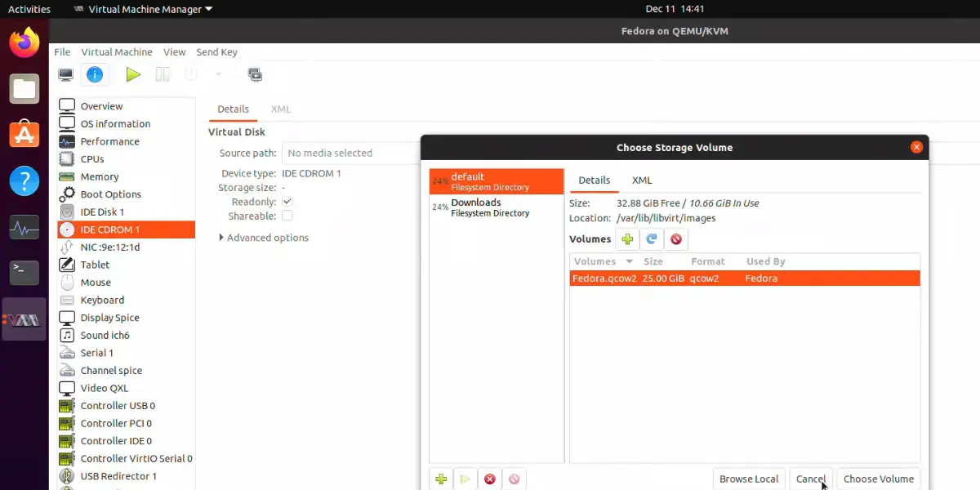
Task: Switch to XML tab in hardware details
Action: pyautogui.click(x=281, y=109)
